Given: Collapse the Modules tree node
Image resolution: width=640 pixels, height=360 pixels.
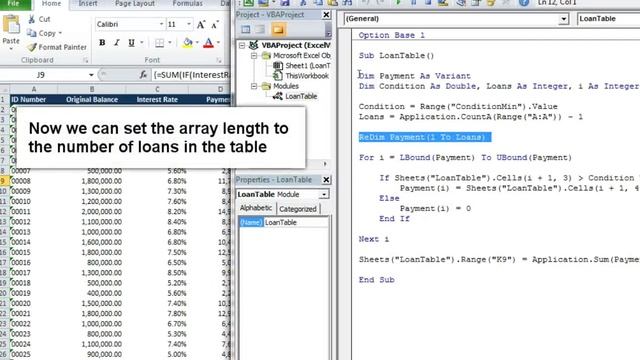Looking at the screenshot, I should tap(254, 86).
